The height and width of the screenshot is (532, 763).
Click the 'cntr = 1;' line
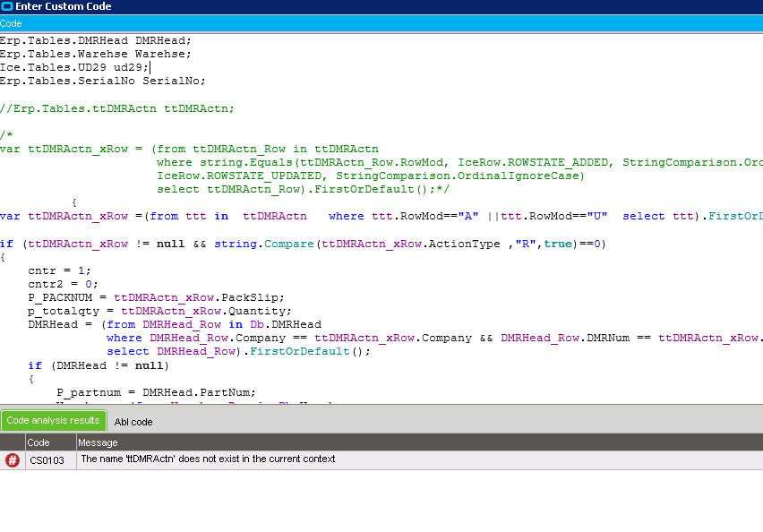[x=59, y=270]
